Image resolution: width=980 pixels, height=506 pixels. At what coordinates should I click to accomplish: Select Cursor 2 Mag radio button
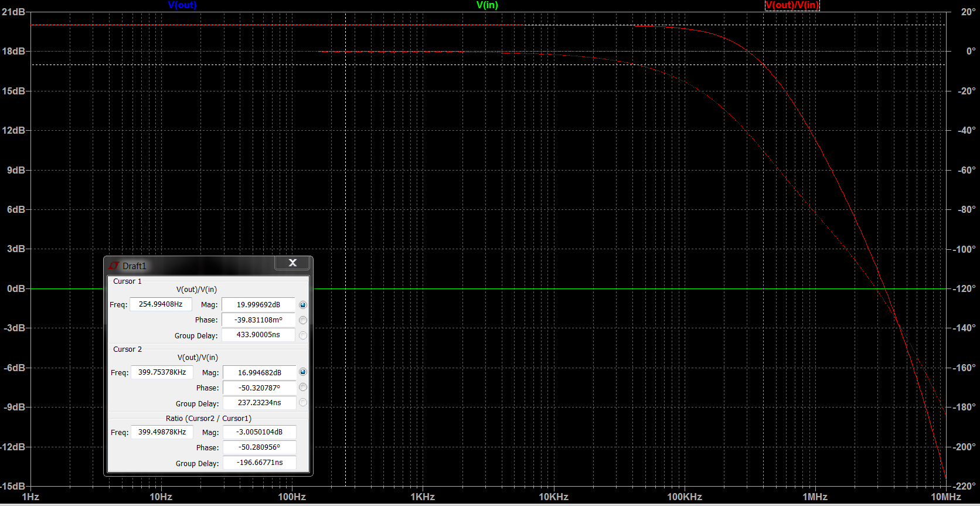pyautogui.click(x=303, y=372)
